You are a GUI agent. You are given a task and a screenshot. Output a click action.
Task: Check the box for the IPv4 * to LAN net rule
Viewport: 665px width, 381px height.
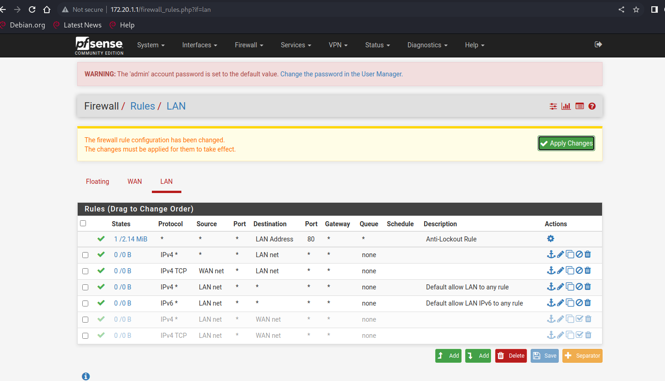pos(85,255)
